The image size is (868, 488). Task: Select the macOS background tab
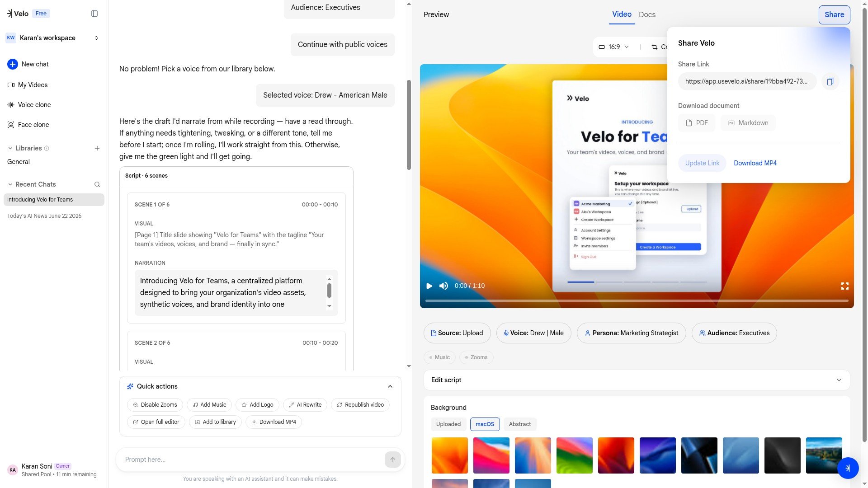[485, 424]
